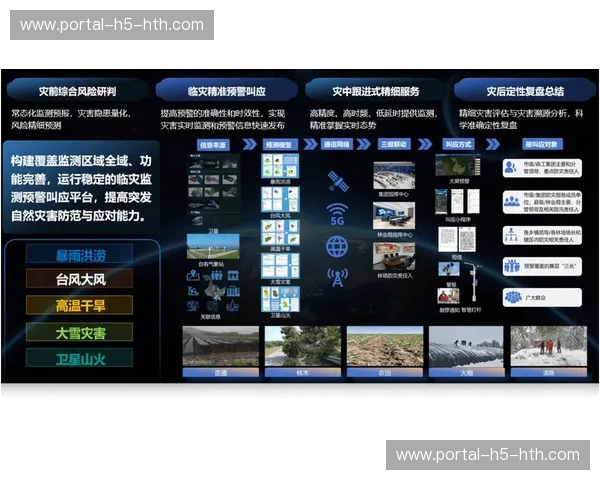Open the 集团指挥中心 photo
The width and height of the screenshot is (600, 480).
(x=394, y=175)
